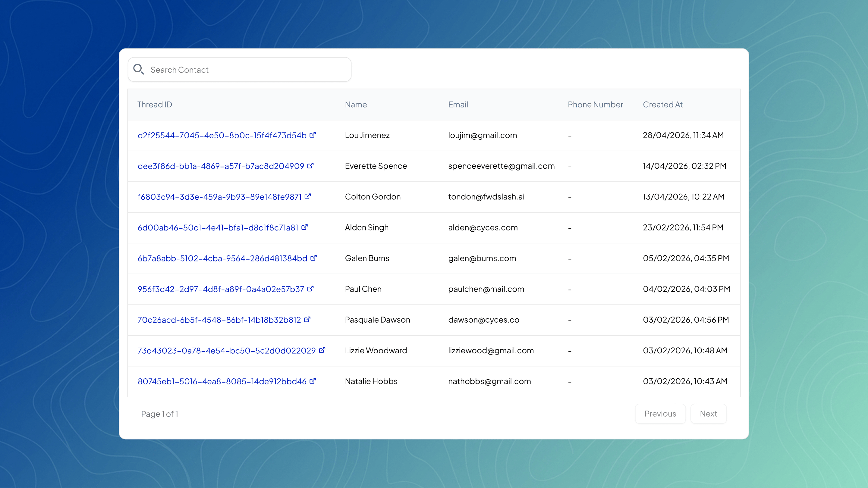The width and height of the screenshot is (868, 488).
Task: Click date 03/02/2026, 10:48 AM
Action: click(x=685, y=351)
